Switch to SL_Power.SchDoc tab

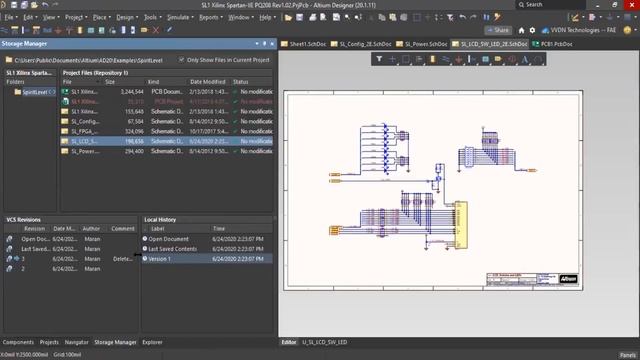(x=422, y=44)
